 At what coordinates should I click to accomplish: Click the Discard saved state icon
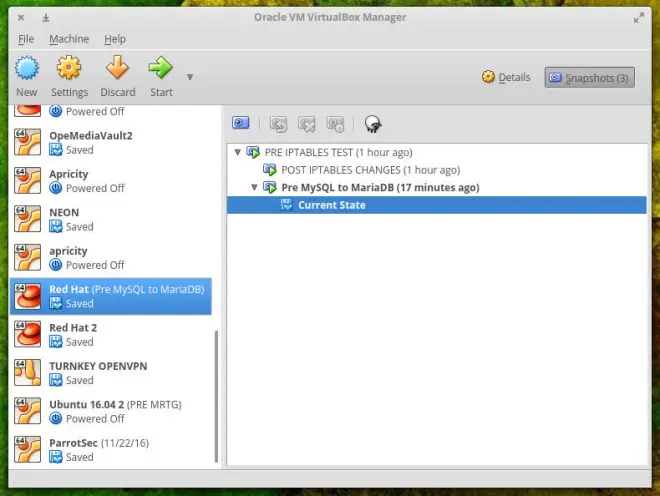pyautogui.click(x=117, y=68)
